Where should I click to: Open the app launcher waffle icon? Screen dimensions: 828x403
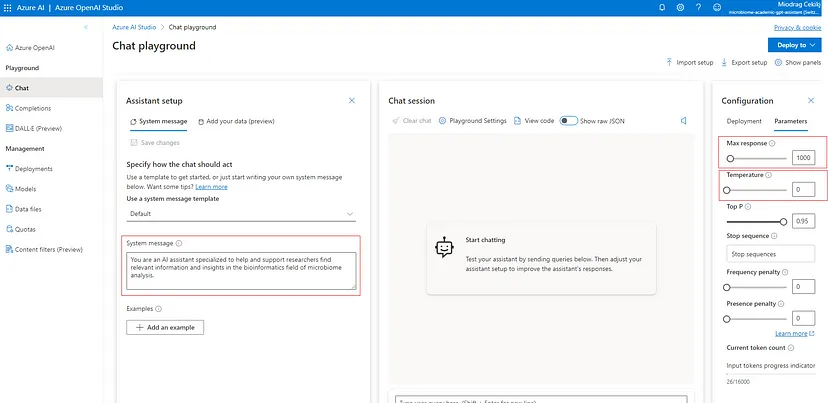pyautogui.click(x=7, y=7)
